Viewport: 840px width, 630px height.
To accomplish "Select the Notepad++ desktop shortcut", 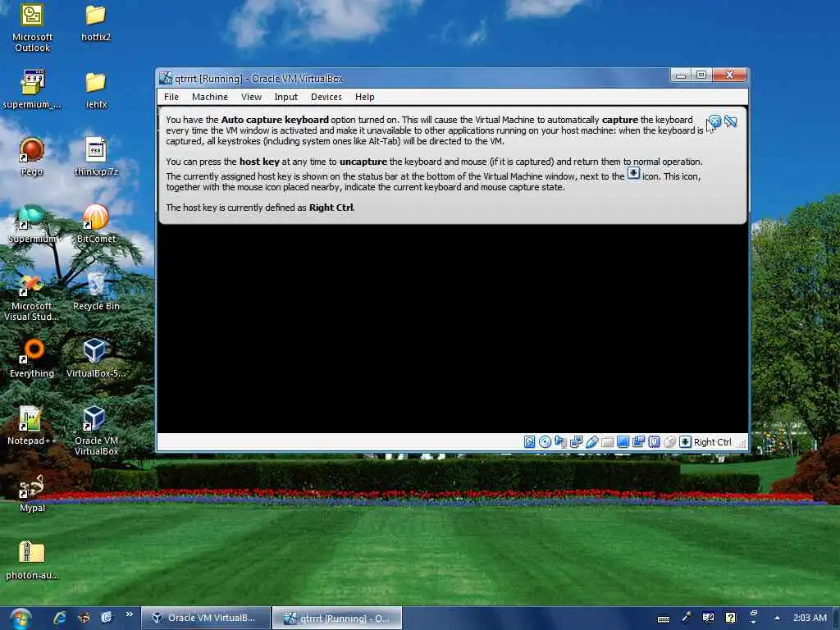I will click(32, 426).
